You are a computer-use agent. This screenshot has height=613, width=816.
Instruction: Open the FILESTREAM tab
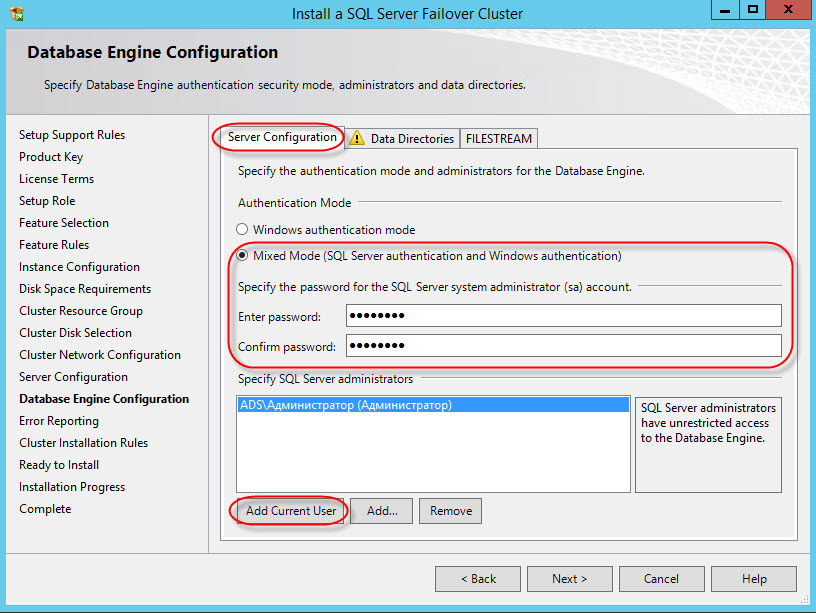click(x=500, y=139)
